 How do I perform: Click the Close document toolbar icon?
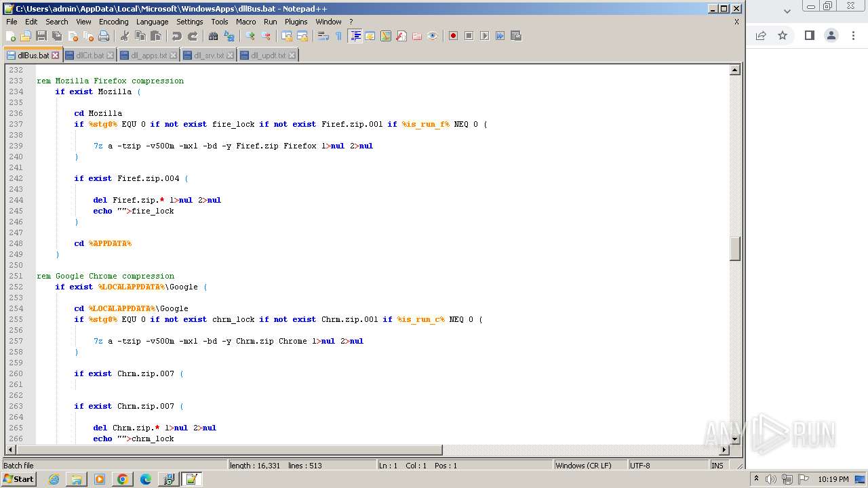tap(73, 36)
